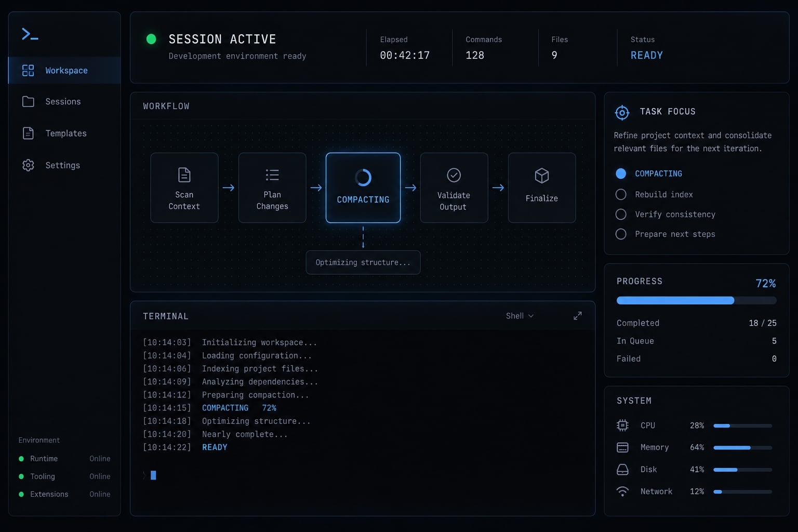The height and width of the screenshot is (532, 798).
Task: Open Templates from the sidebar
Action: pos(64,134)
